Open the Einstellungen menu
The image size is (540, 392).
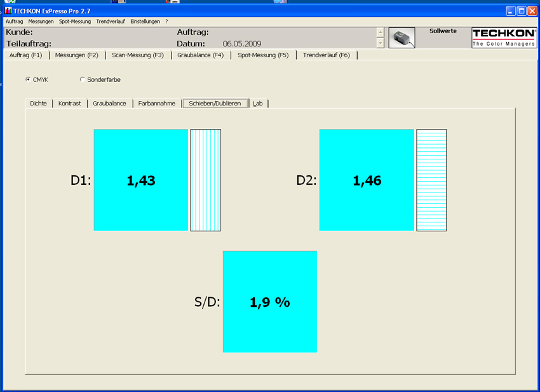click(x=145, y=22)
